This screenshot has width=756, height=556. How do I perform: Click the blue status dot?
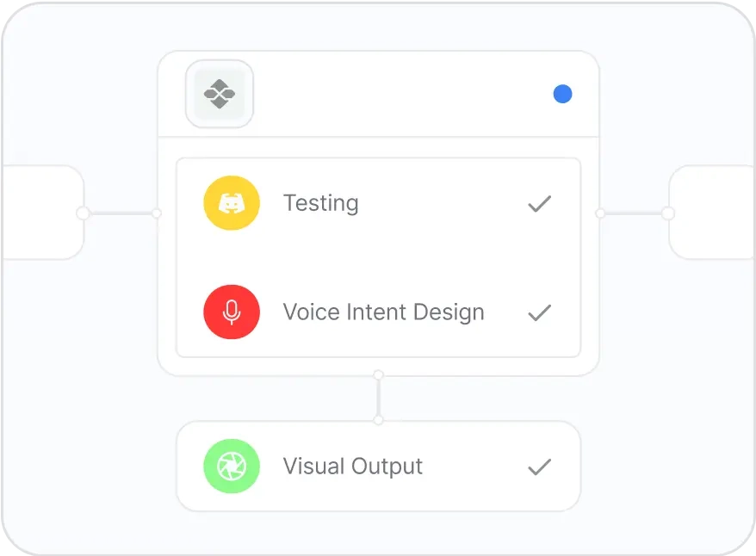coord(562,94)
